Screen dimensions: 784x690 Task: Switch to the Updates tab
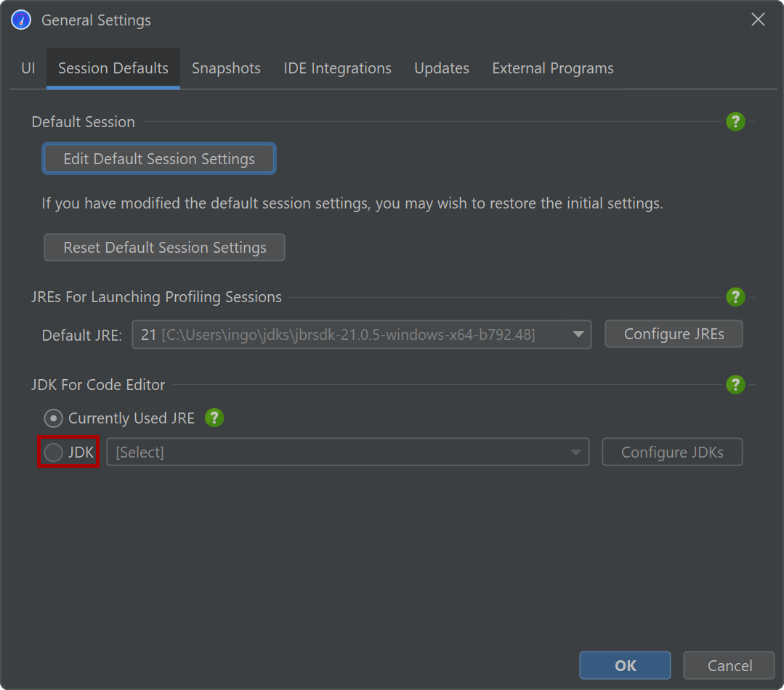click(x=441, y=68)
